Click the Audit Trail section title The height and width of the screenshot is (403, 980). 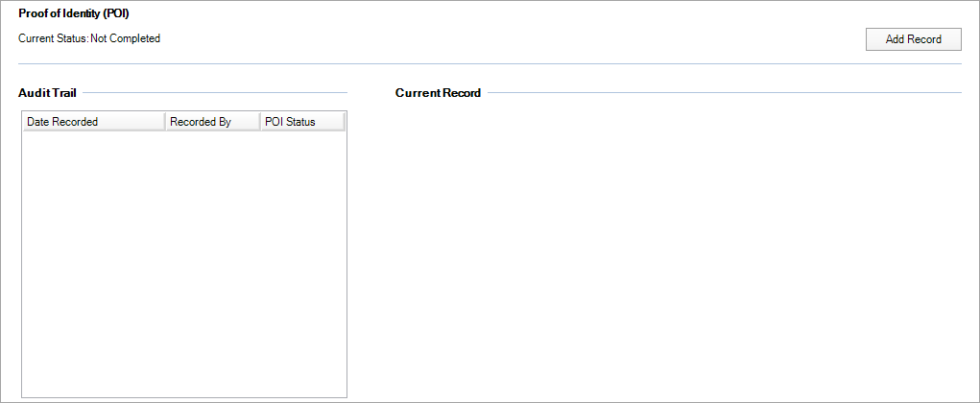tap(47, 93)
